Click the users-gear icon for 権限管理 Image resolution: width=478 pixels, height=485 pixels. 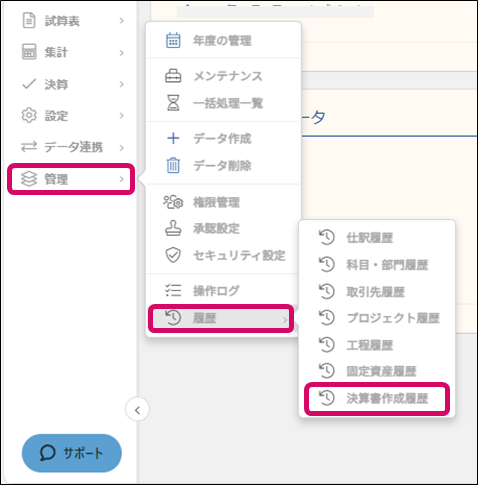(173, 202)
